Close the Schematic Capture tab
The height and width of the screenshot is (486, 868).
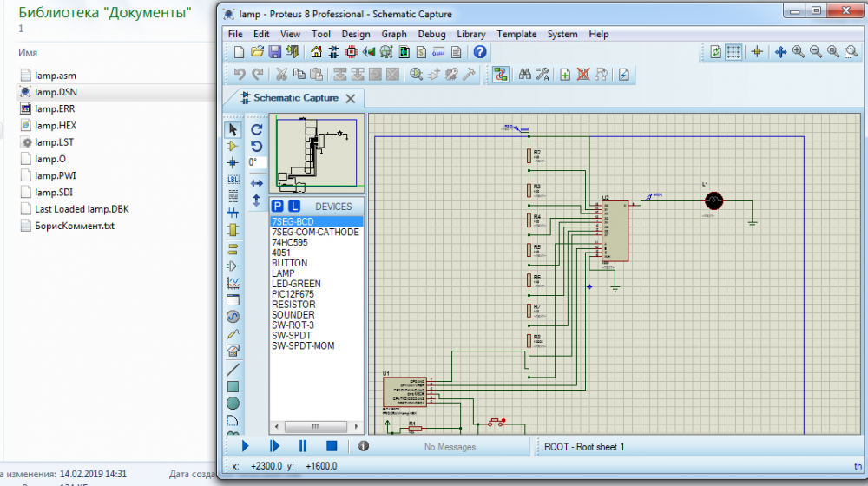click(x=351, y=98)
